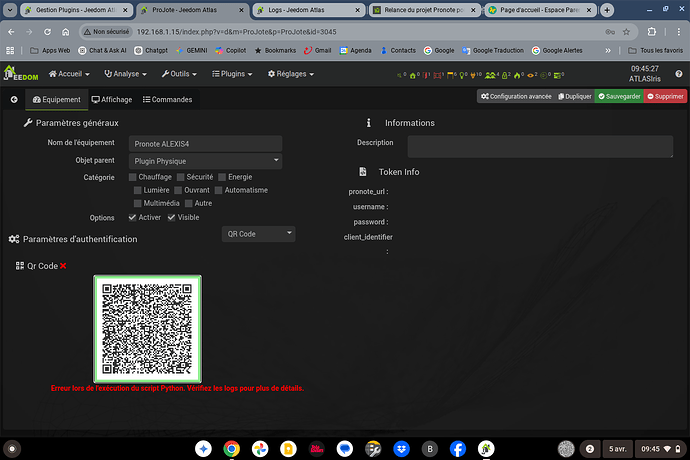Image resolution: width=690 pixels, height=460 pixels.
Task: Click the orange eye summary icon
Action: (530, 76)
